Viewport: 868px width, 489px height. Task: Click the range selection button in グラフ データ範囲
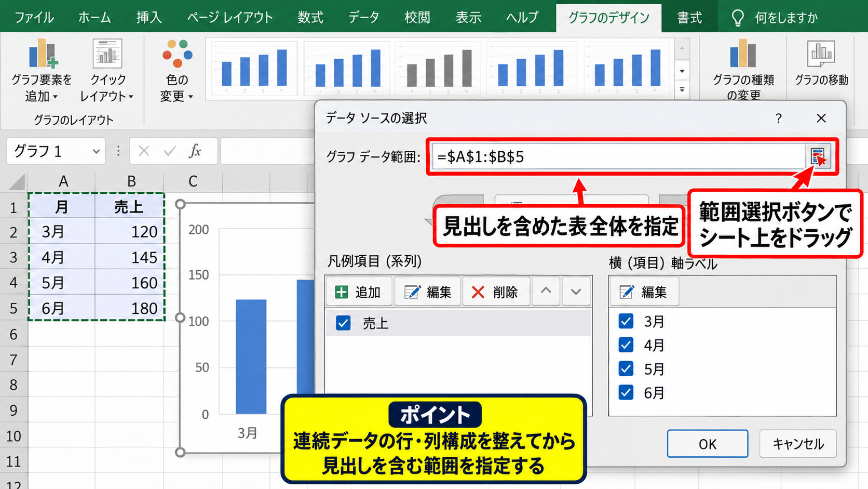[818, 156]
